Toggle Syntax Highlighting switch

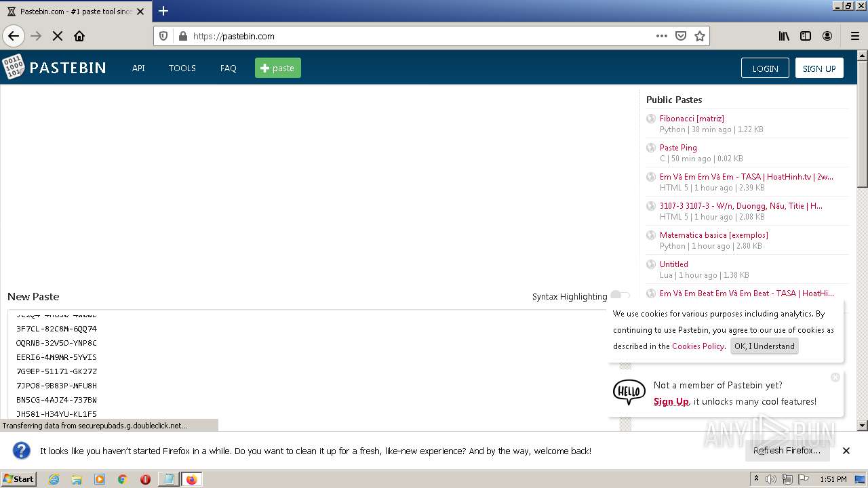[620, 296]
